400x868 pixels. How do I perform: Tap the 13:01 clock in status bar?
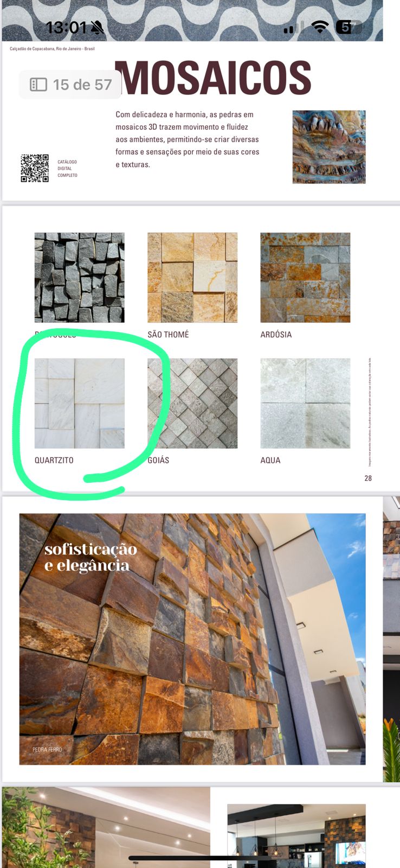point(66,28)
